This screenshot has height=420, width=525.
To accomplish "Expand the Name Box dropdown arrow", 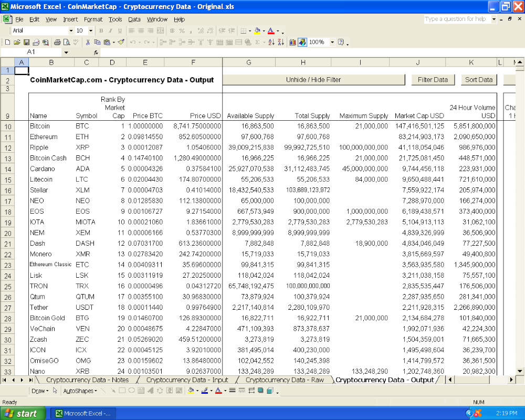I will pos(66,52).
